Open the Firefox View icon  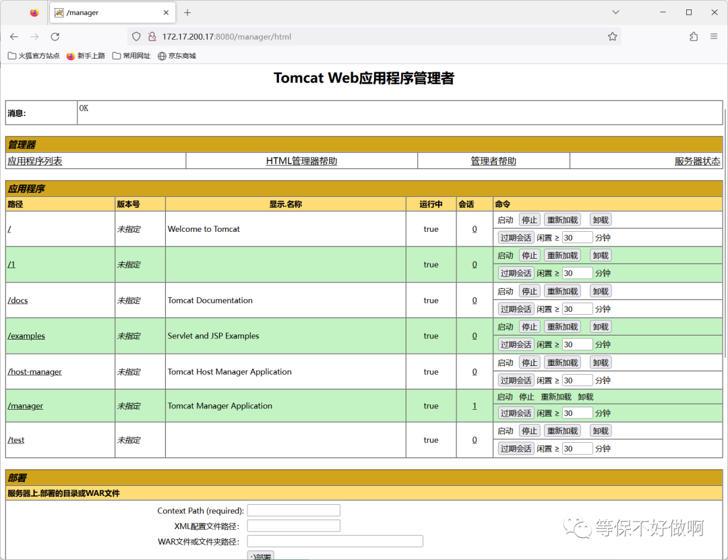[x=34, y=13]
